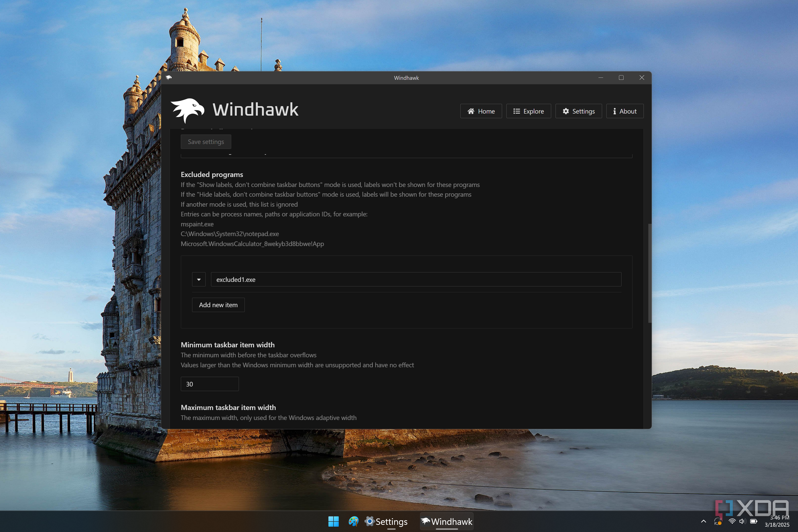Click the battery tray icon
The height and width of the screenshot is (532, 798).
tap(753, 522)
